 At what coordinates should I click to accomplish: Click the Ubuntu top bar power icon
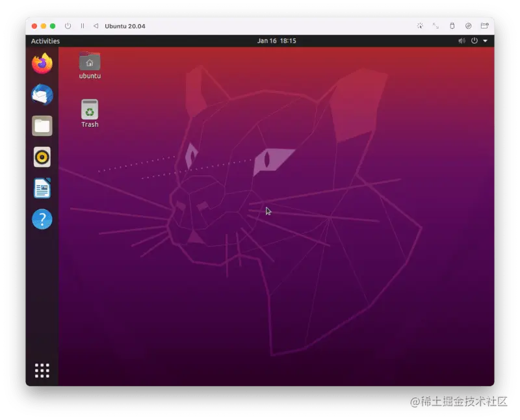tap(474, 41)
